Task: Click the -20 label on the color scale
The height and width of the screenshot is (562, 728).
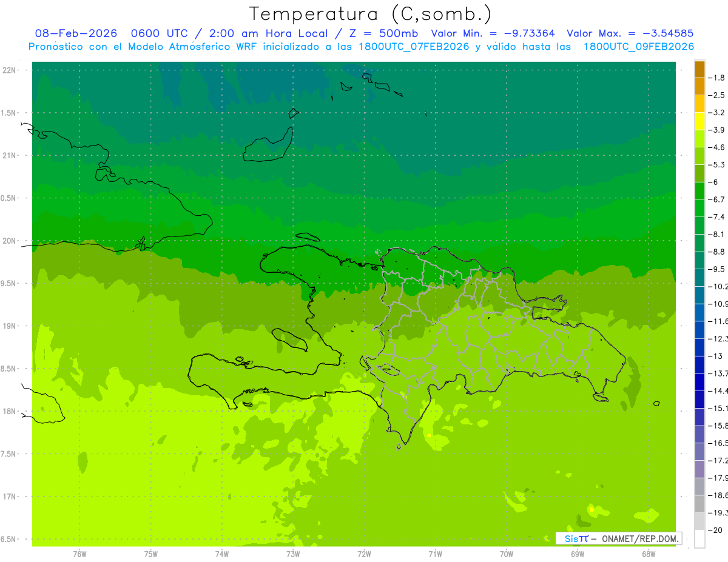Action: pyautogui.click(x=716, y=530)
